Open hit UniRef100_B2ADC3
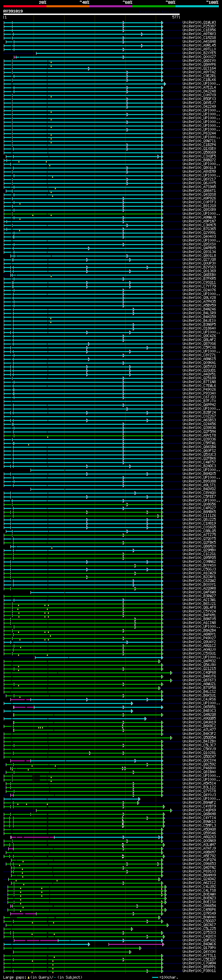The image size is (222, 980). pos(199,465)
